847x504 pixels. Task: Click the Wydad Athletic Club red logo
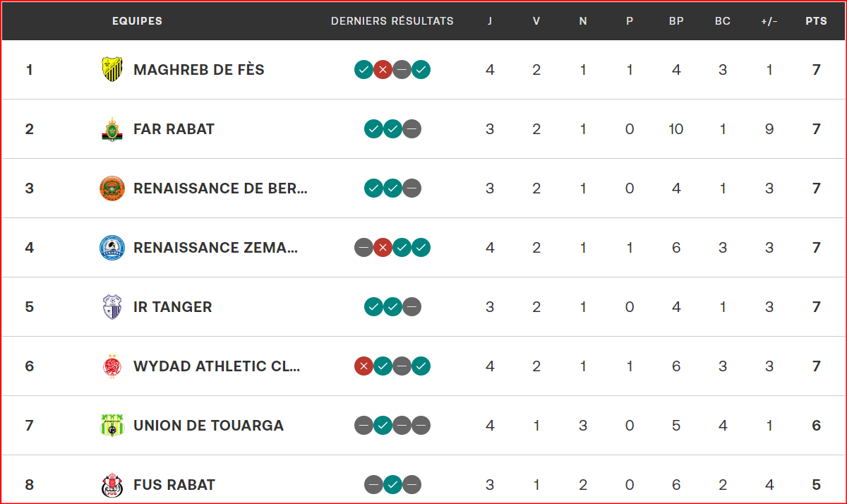tap(112, 366)
